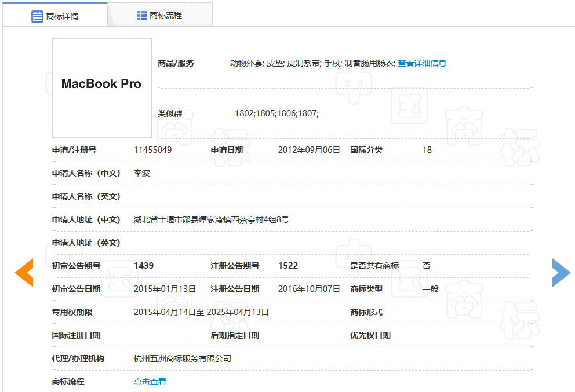Click the 专用权期限 label
The height and width of the screenshot is (392, 575).
(x=72, y=312)
